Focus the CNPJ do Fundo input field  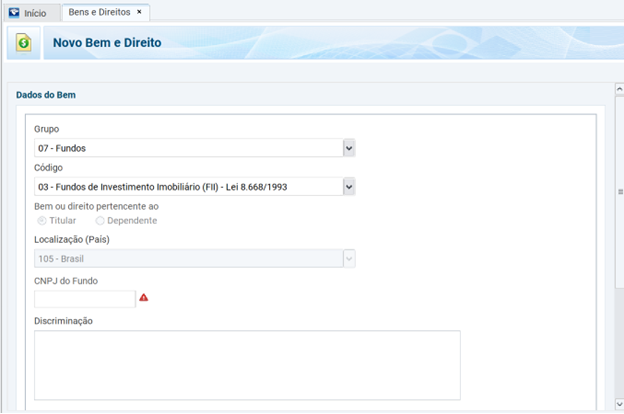pos(84,298)
